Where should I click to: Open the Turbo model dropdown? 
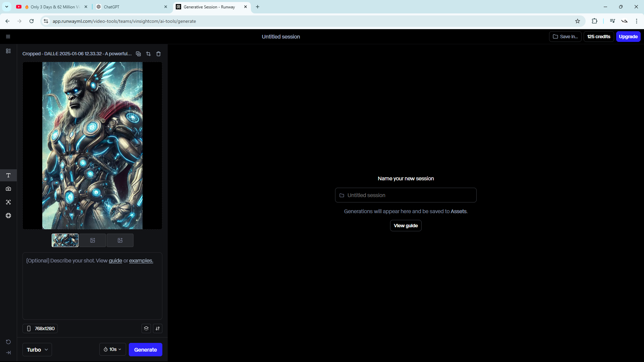pyautogui.click(x=37, y=350)
